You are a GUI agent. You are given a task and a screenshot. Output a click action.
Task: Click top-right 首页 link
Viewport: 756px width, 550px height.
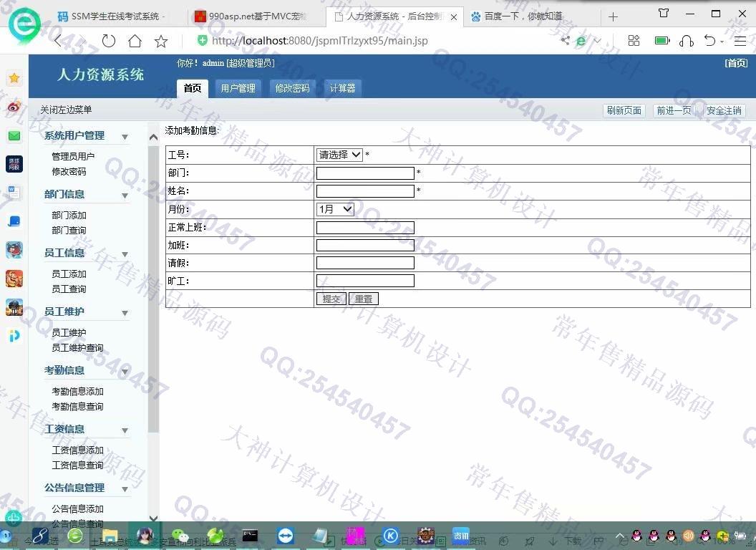pos(736,63)
